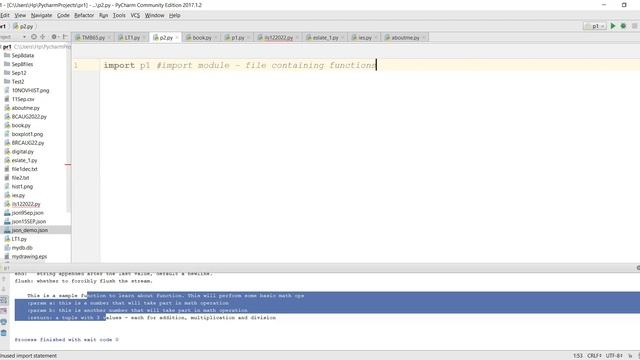Click the print icon in Run console sidebar
Viewport: 640px width, 360px height.
4,322
